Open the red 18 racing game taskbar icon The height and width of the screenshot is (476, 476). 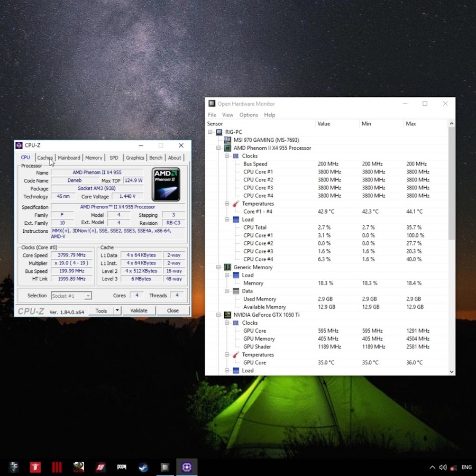click(100, 467)
